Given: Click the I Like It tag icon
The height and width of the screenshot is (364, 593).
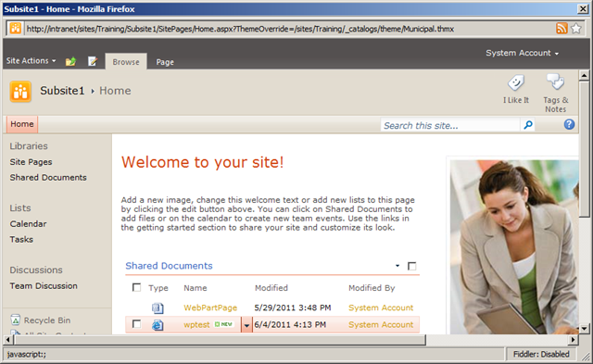Looking at the screenshot, I should pyautogui.click(x=516, y=82).
